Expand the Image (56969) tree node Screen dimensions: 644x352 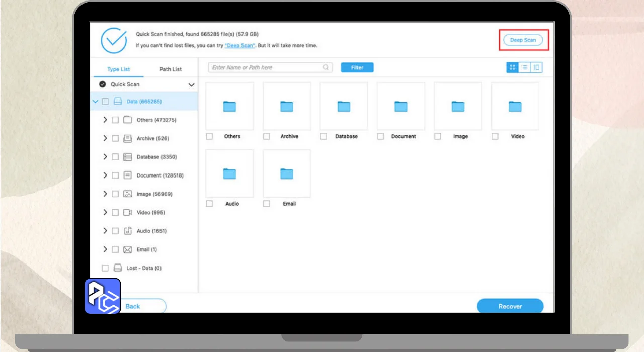pos(105,194)
